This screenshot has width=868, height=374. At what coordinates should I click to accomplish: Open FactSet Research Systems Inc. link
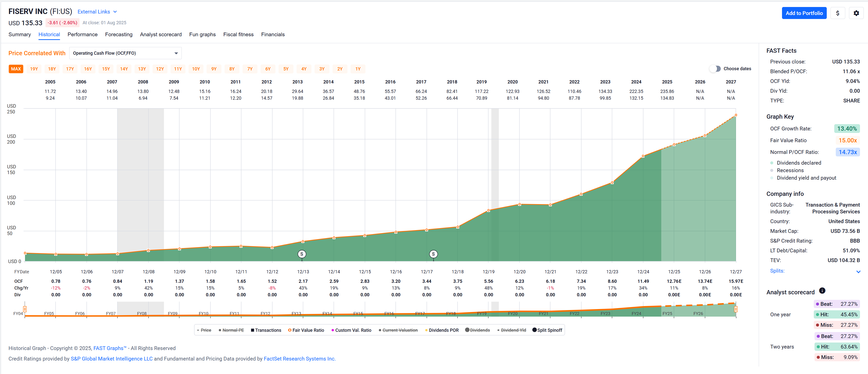pos(299,359)
